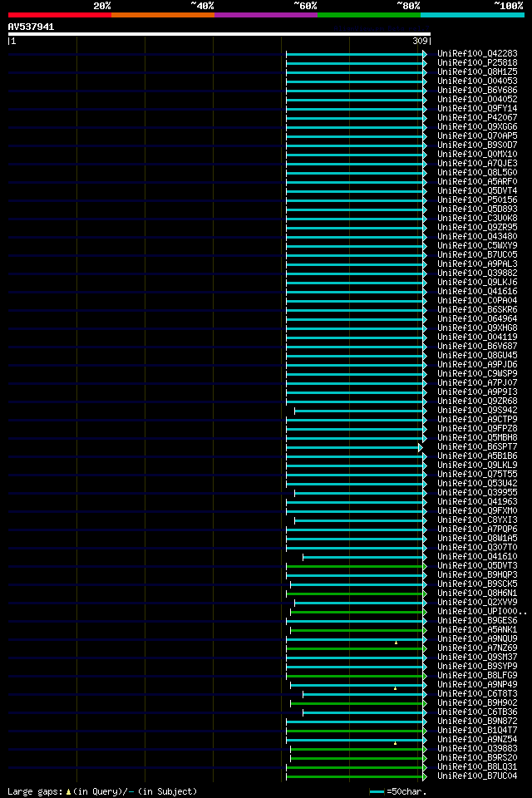Click the cyan 50char scale bar in legend

coord(377,792)
